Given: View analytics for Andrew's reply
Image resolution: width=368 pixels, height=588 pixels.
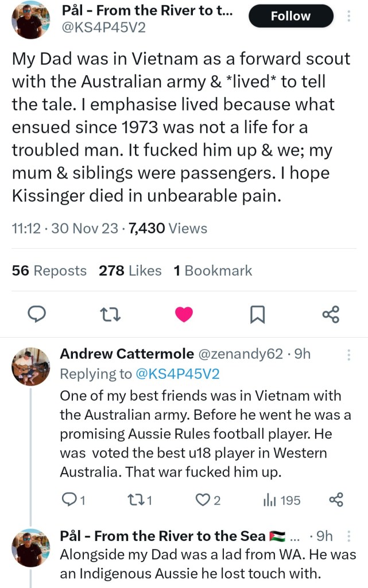Looking at the screenshot, I should click(281, 500).
